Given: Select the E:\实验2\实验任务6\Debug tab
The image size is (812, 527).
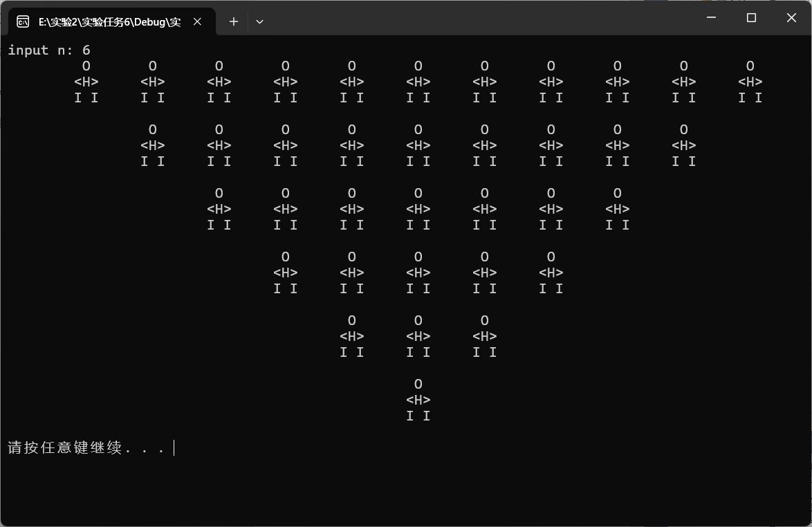Looking at the screenshot, I should (x=112, y=21).
